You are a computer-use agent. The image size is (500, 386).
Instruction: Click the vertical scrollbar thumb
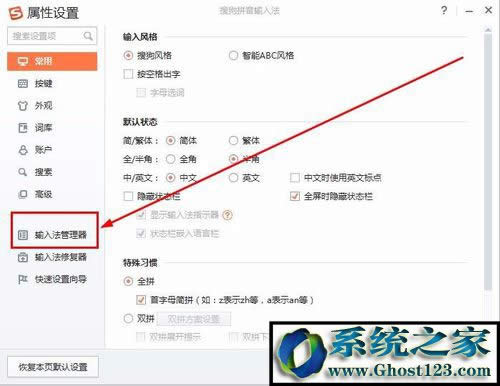[x=488, y=162]
